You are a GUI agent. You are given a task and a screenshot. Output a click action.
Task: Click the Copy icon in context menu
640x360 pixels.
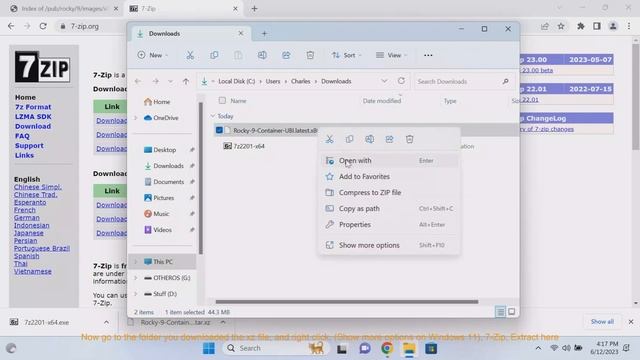pyautogui.click(x=349, y=139)
